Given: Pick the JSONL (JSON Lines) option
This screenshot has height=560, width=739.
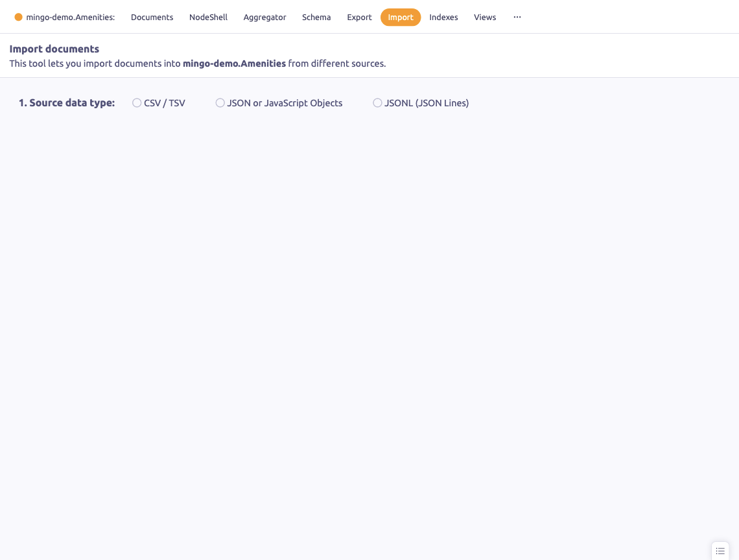Looking at the screenshot, I should pos(378,103).
